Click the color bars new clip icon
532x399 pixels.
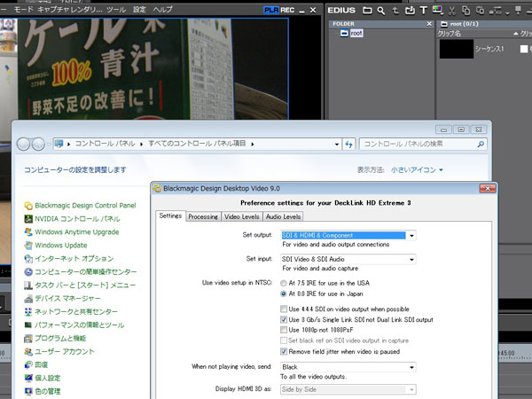[x=437, y=10]
